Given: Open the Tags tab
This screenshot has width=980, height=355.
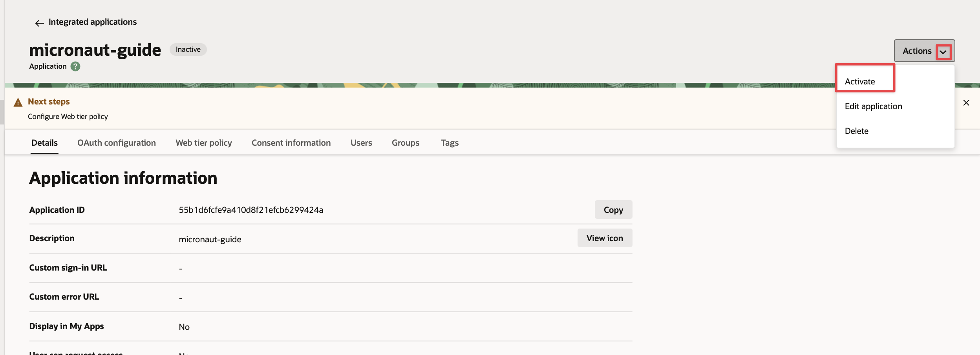Looking at the screenshot, I should click(450, 143).
